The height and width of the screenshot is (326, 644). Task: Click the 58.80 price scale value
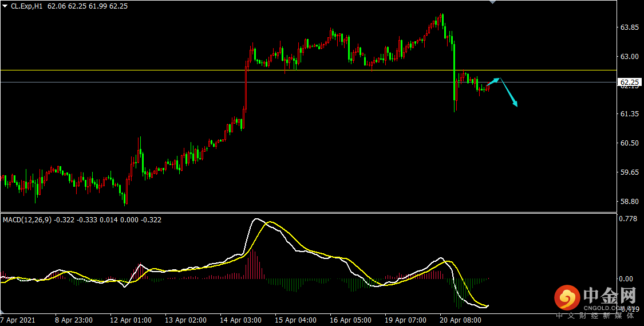click(x=629, y=202)
